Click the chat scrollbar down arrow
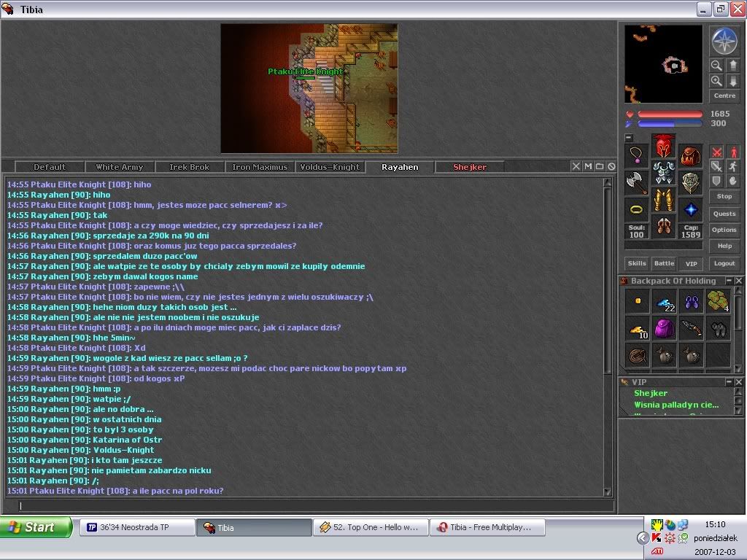This screenshot has width=747, height=560. coord(608,492)
